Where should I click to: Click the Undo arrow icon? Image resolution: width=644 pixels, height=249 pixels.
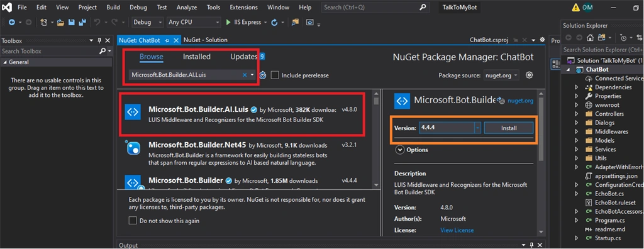[x=97, y=22]
